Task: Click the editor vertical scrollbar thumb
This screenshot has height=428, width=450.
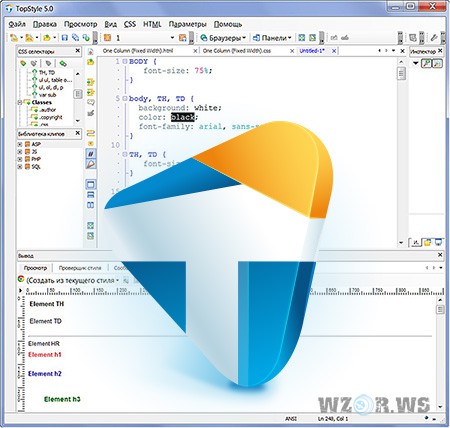Action: click(x=402, y=74)
